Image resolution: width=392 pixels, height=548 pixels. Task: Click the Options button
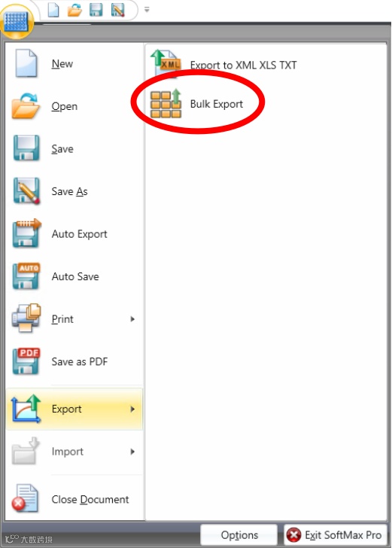(239, 534)
